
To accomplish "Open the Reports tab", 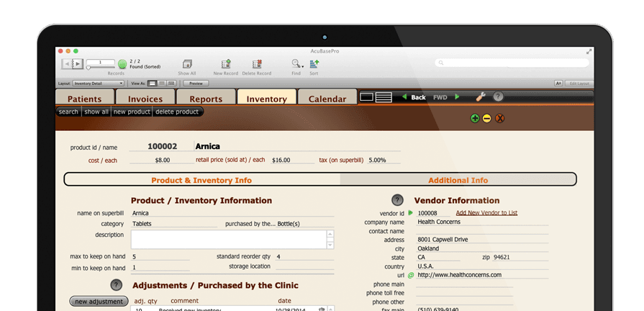I will click(206, 99).
